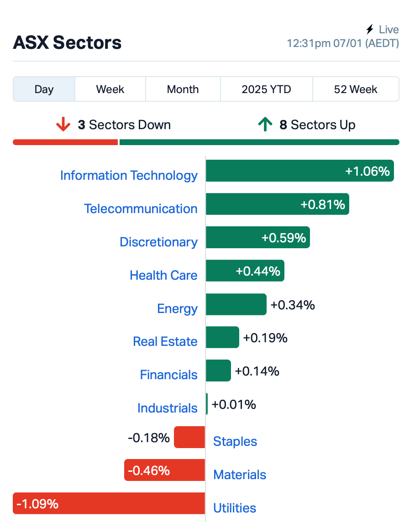Image resolution: width=420 pixels, height=522 pixels.
Task: Open the Utilities sector link
Action: (235, 508)
